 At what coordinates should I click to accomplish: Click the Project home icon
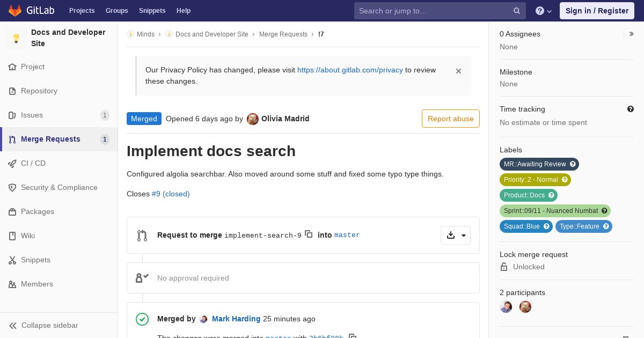pyautogui.click(x=12, y=67)
